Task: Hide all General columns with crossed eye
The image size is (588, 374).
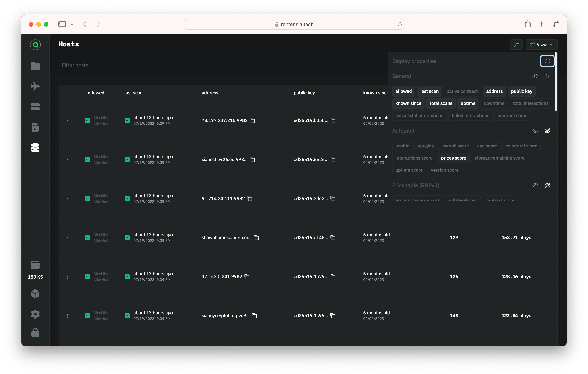Action: click(x=547, y=76)
